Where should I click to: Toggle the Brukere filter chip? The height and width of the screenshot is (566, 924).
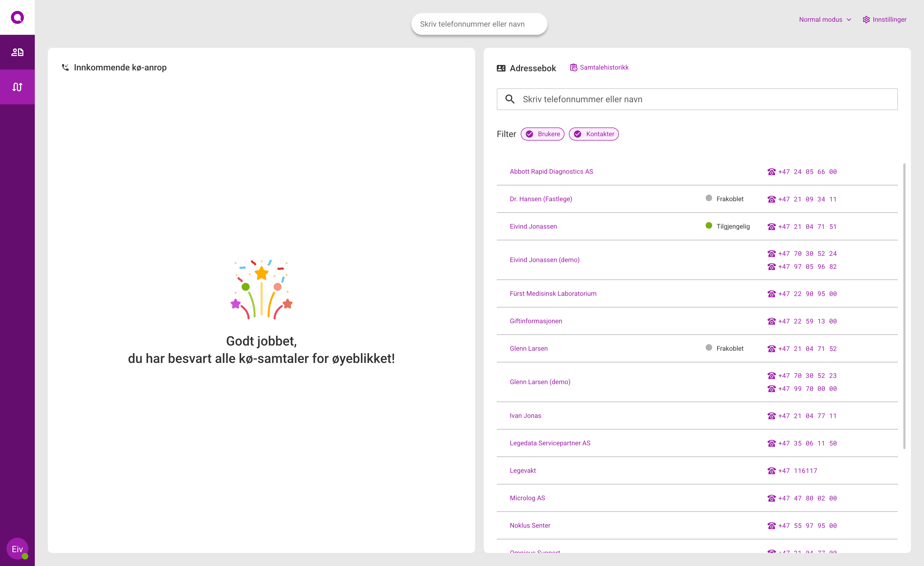(x=542, y=134)
